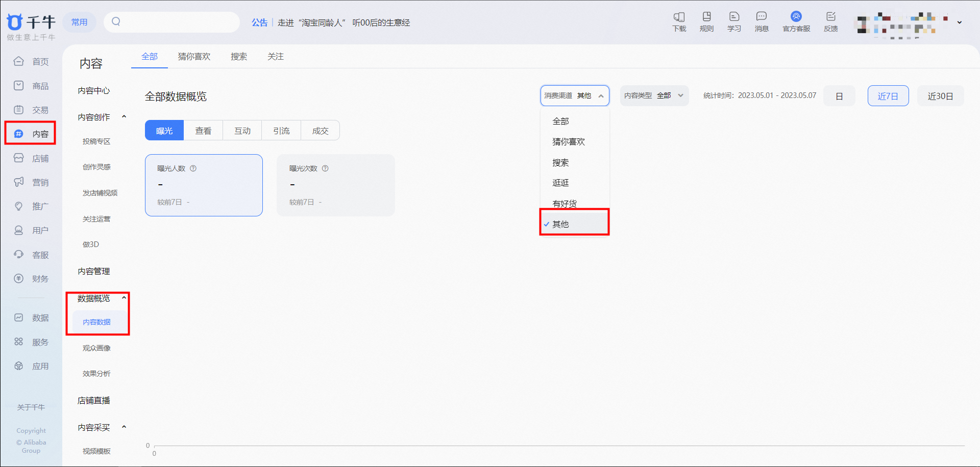Open 客服 in sidebar

[31, 255]
